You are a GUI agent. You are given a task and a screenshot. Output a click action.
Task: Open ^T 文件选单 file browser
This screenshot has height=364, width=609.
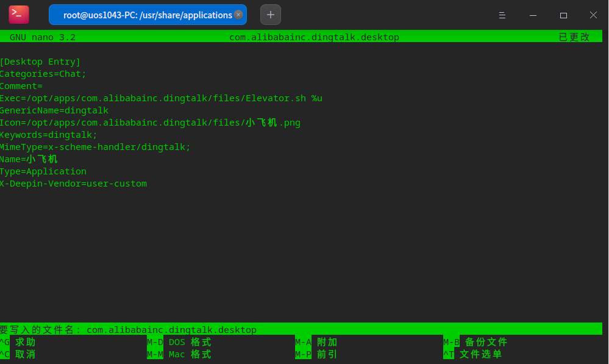pos(472,354)
